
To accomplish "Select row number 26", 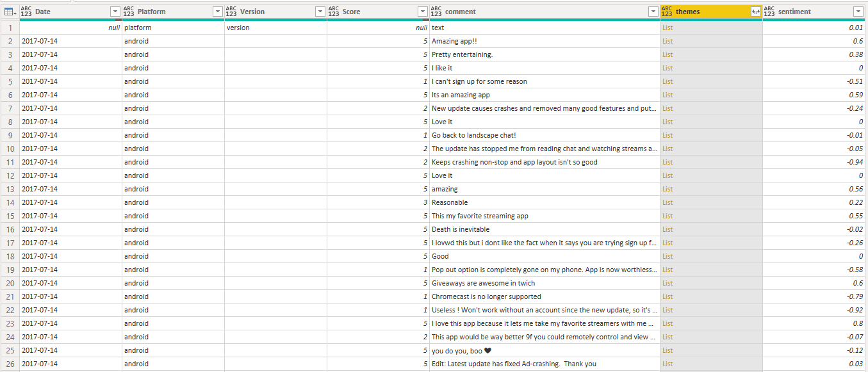I will click(10, 364).
